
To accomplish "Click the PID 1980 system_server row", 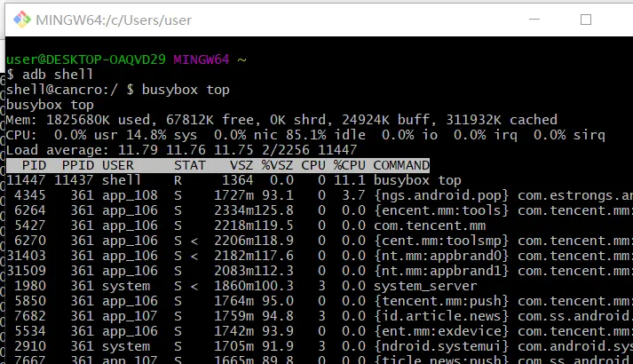I will (241, 286).
